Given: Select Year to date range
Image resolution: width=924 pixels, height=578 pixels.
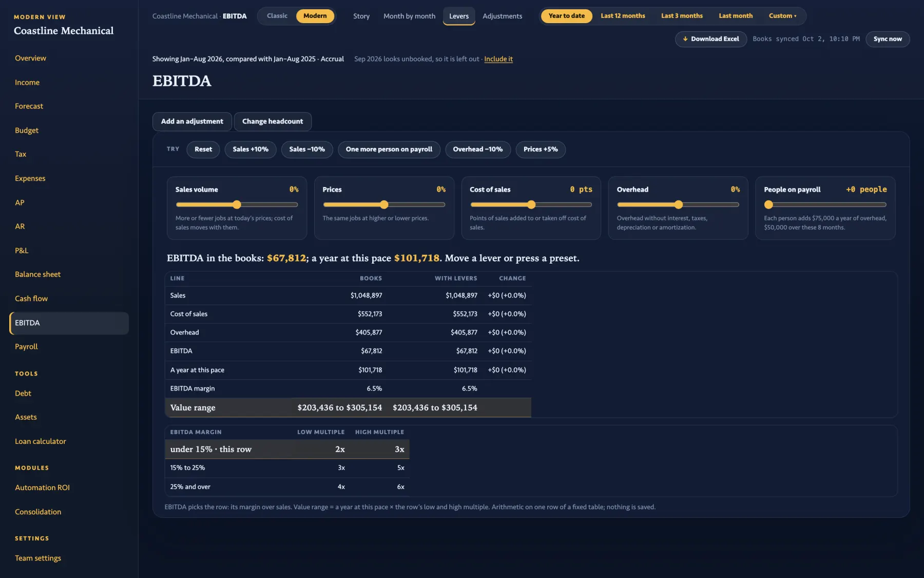Looking at the screenshot, I should (x=566, y=16).
